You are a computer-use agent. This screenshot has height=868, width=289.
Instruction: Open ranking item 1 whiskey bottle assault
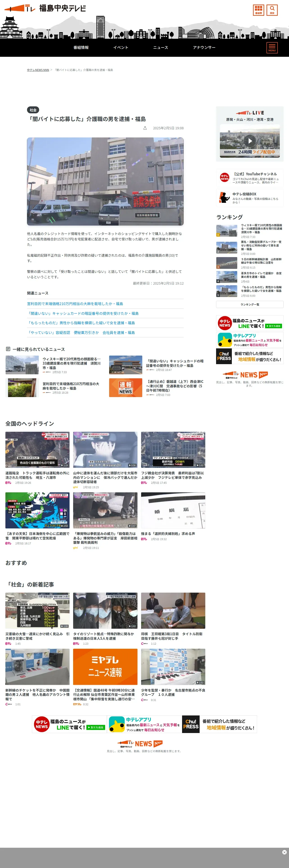(x=250, y=231)
